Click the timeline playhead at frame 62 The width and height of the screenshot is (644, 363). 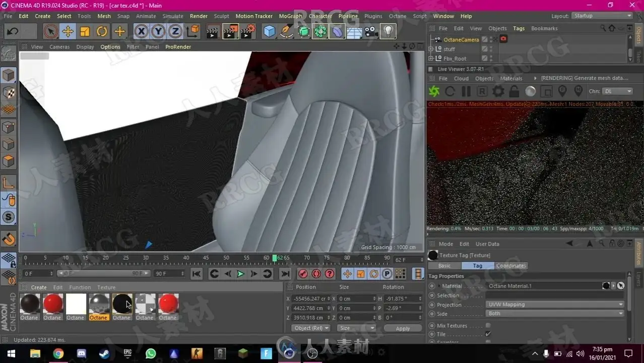(x=275, y=258)
